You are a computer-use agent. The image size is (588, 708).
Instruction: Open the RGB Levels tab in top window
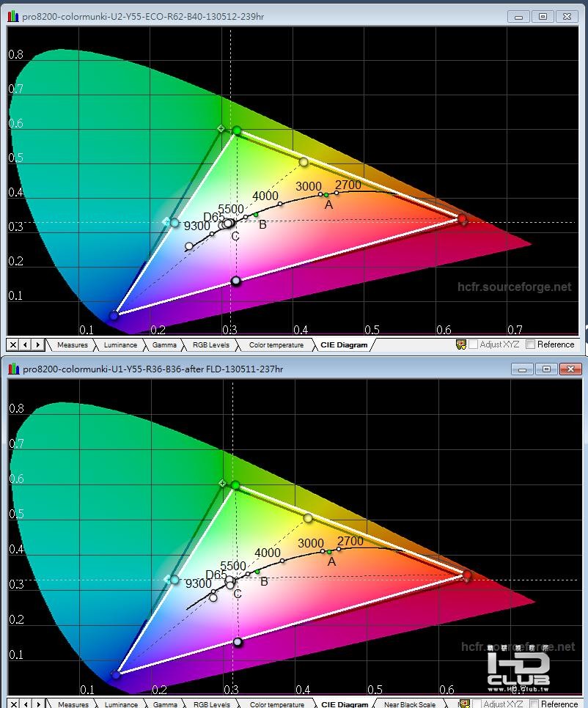point(211,345)
